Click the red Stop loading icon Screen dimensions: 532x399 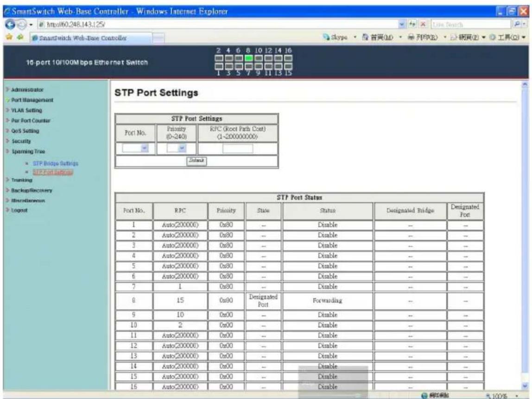(x=423, y=25)
